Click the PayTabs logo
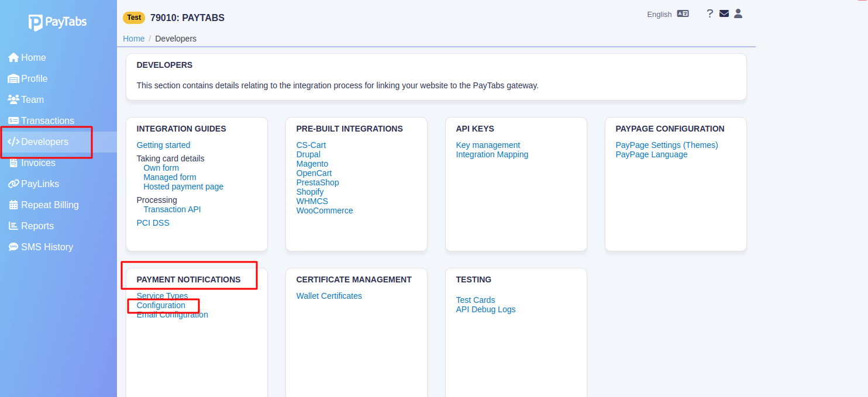 pyautogui.click(x=57, y=22)
